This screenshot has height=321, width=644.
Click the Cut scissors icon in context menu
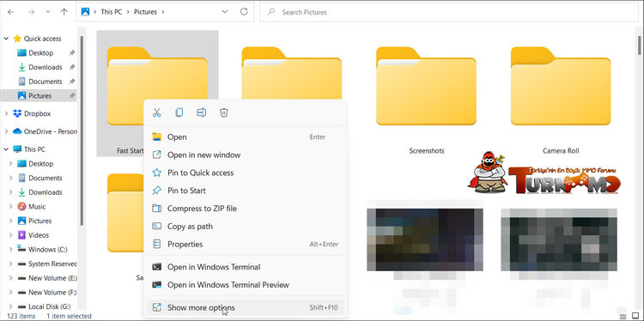(156, 112)
